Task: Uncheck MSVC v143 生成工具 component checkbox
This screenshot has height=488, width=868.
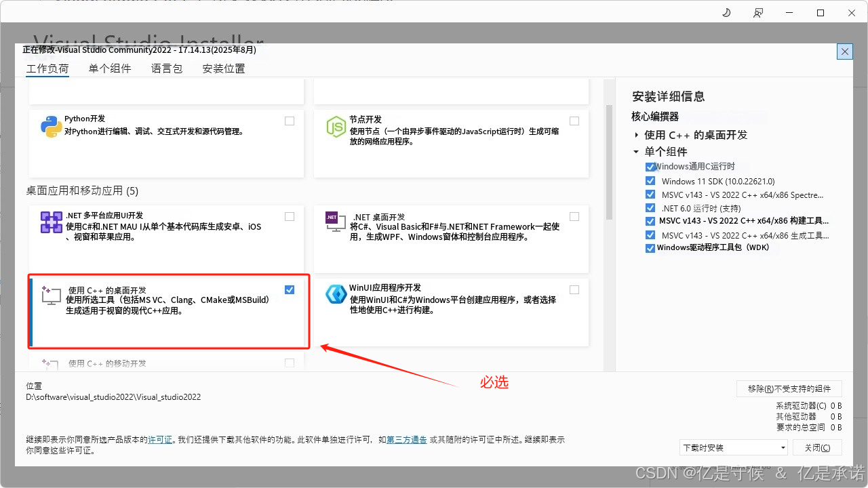Action: 650,235
